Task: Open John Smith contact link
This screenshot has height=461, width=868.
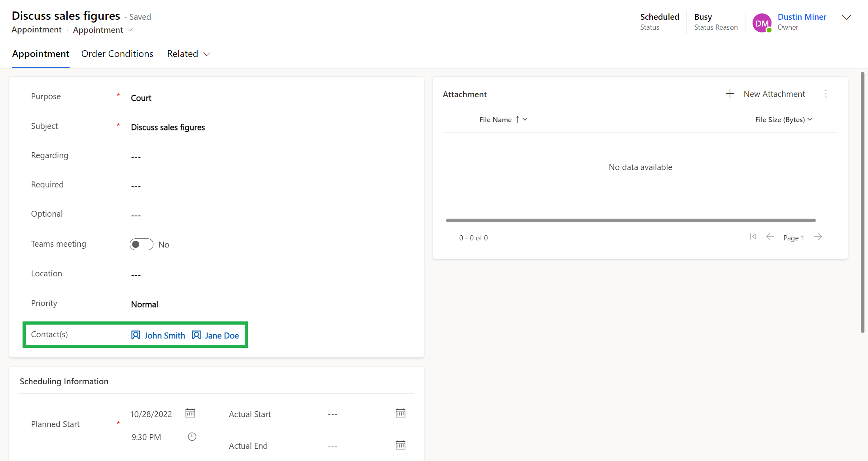Action: coord(164,336)
